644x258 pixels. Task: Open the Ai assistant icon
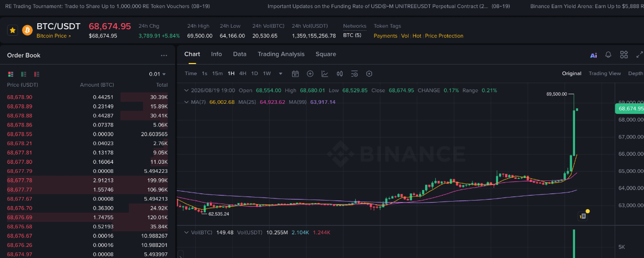(594, 55)
